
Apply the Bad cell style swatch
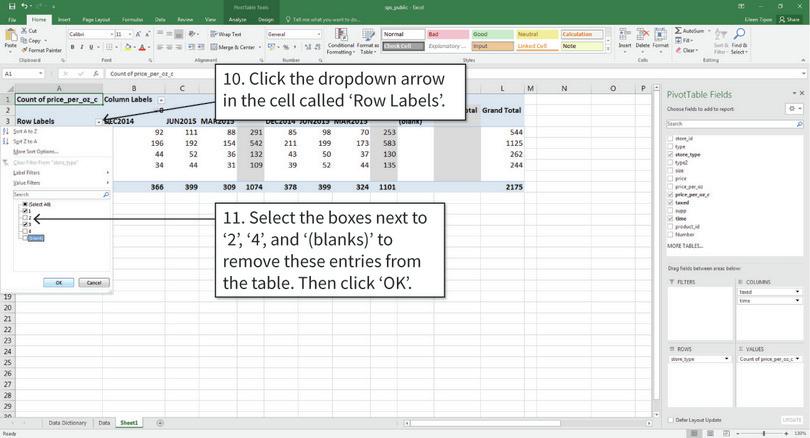coord(448,34)
